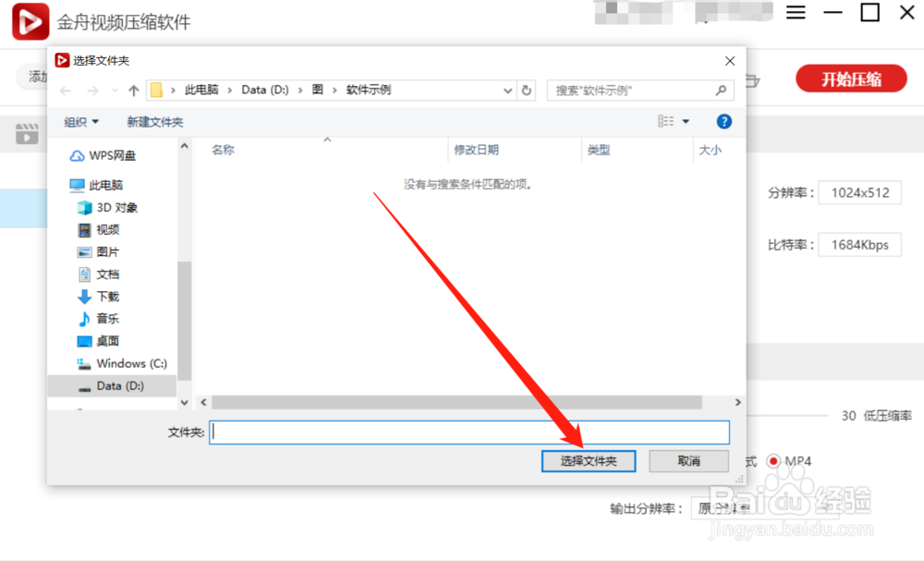The width and height of the screenshot is (924, 561).
Task: Click the 选择文件夹 dialog title icon
Action: 62,60
